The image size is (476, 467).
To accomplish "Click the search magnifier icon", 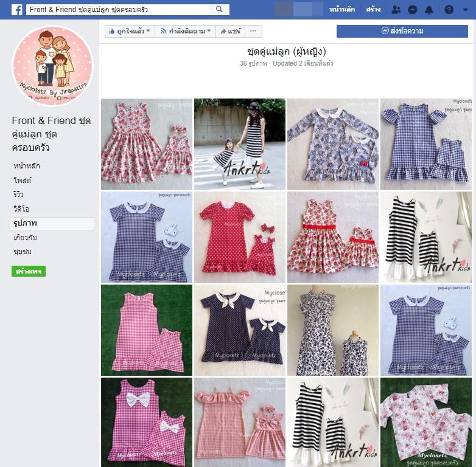I will point(219,10).
